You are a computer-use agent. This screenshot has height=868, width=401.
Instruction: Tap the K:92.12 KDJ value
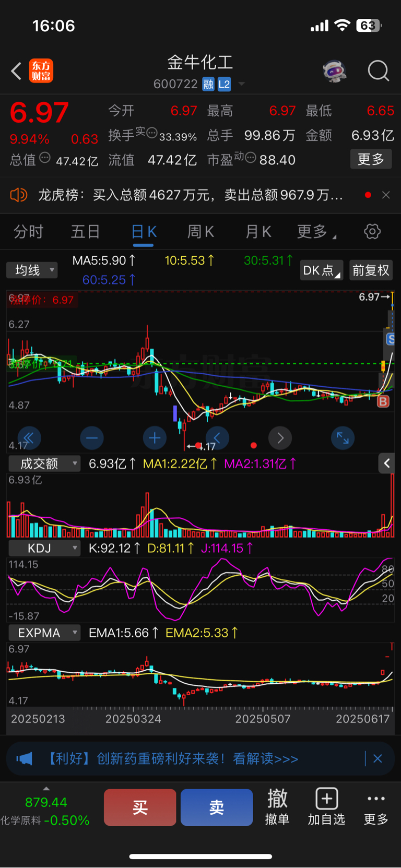114,548
